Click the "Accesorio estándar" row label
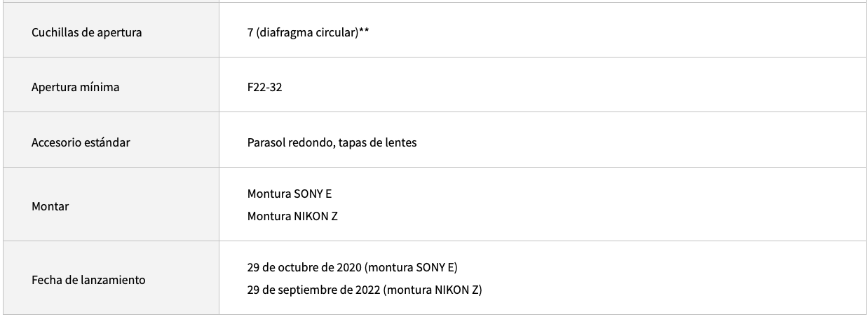 tap(81, 142)
